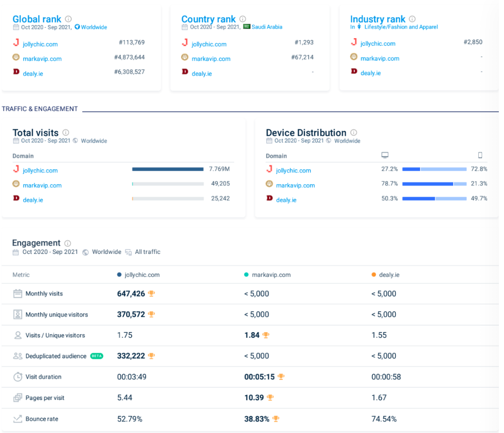Show info tooltip icon for Industry rank

pyautogui.click(x=412, y=19)
